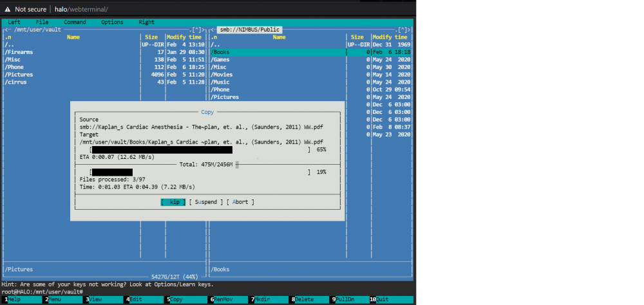Click the 65% file progress bar
The image size is (644, 305).
[x=200, y=150]
